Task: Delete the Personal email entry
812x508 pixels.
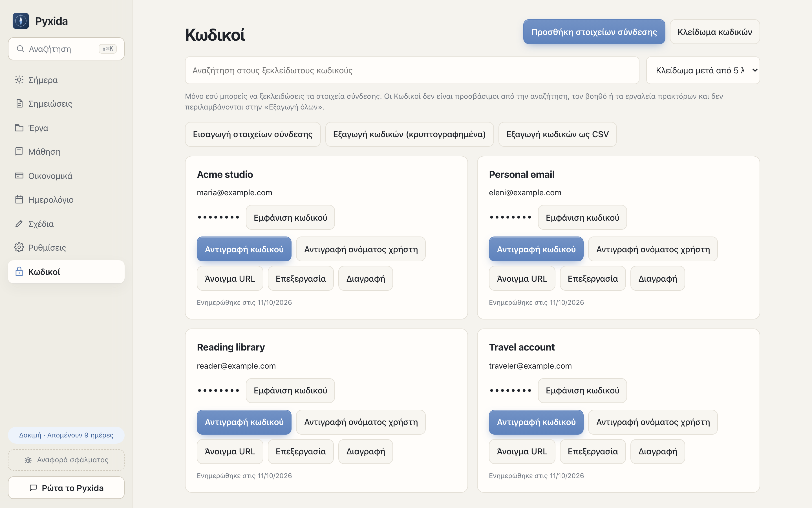Action: (657, 278)
